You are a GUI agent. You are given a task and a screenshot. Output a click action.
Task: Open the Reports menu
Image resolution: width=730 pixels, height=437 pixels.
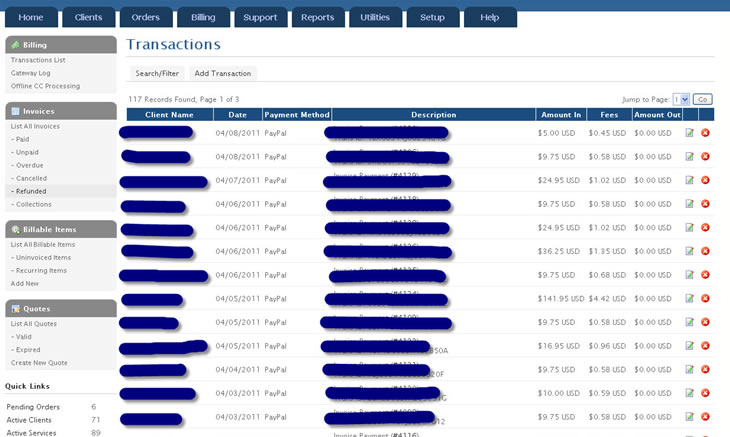click(x=318, y=17)
